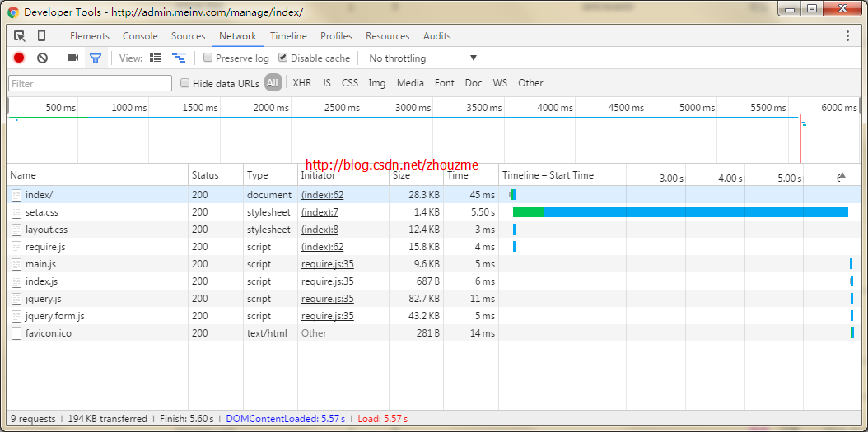Select the Network tab
Screen dimensions: 868x432
237,36
